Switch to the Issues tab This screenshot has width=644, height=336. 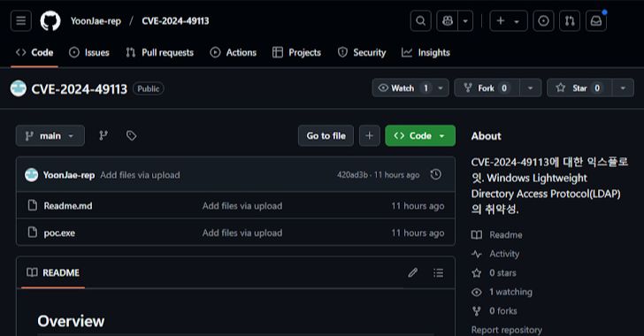pyautogui.click(x=89, y=52)
